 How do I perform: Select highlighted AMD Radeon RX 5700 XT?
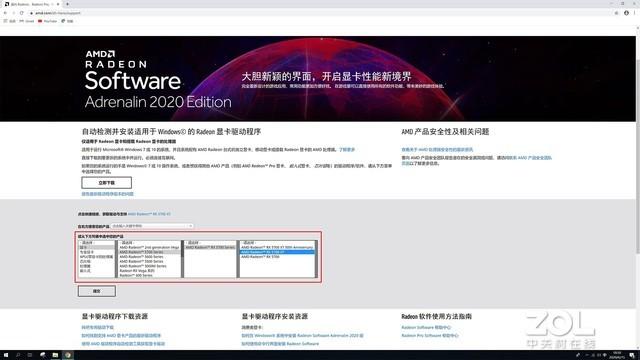[277, 252]
